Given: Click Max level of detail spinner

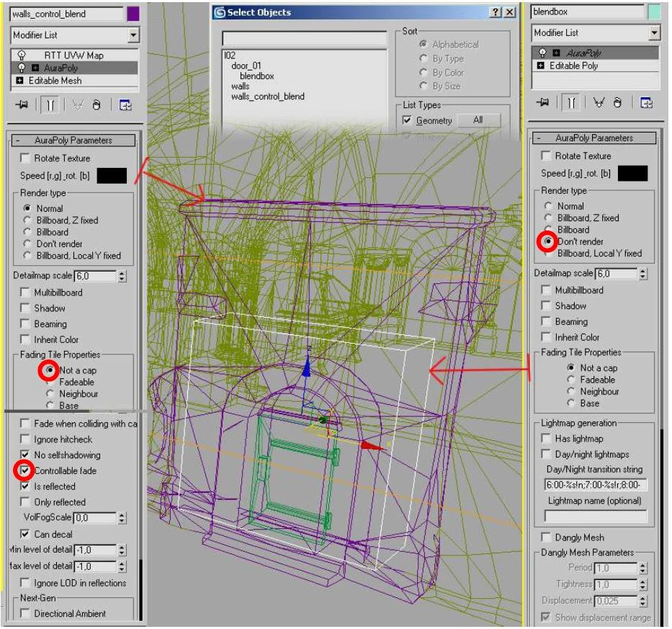Looking at the screenshot, I should [x=122, y=566].
